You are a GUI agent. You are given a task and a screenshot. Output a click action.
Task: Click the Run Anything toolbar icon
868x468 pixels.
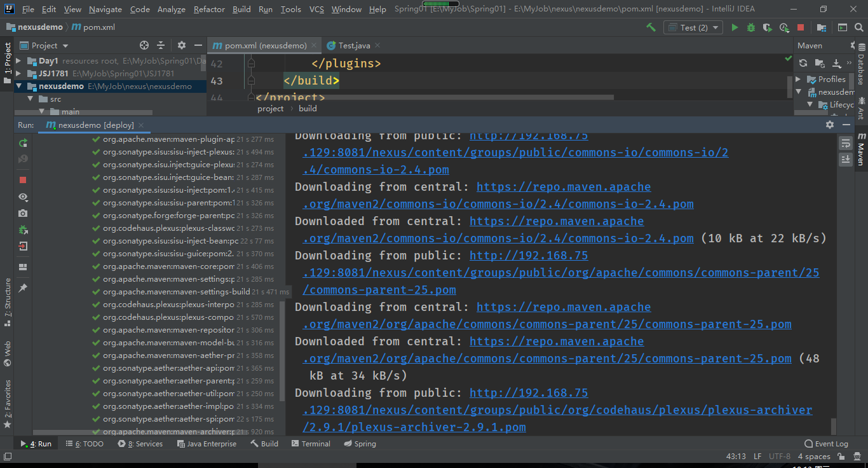842,27
